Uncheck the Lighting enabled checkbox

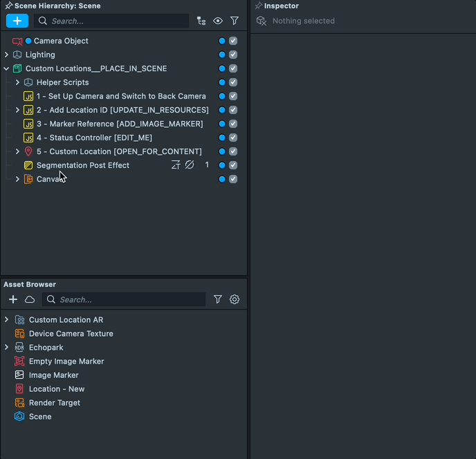(x=233, y=55)
